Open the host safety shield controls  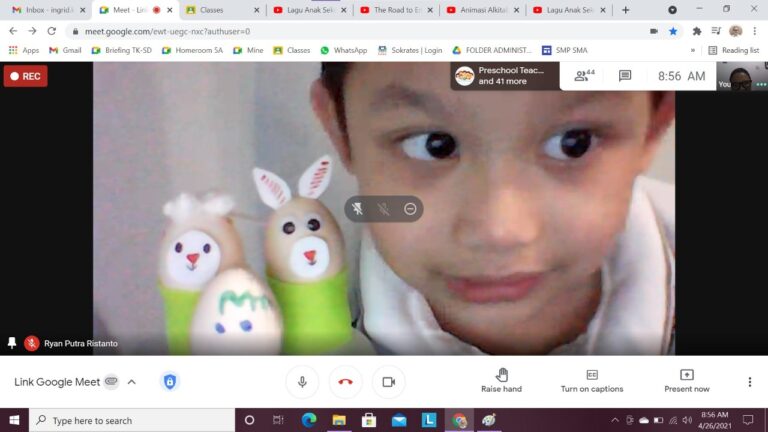pyautogui.click(x=170, y=382)
